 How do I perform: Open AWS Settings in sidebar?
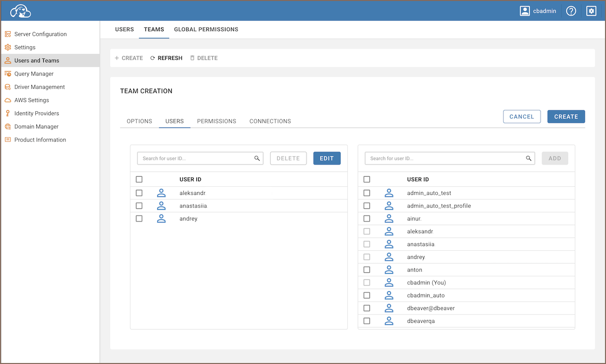pos(31,100)
